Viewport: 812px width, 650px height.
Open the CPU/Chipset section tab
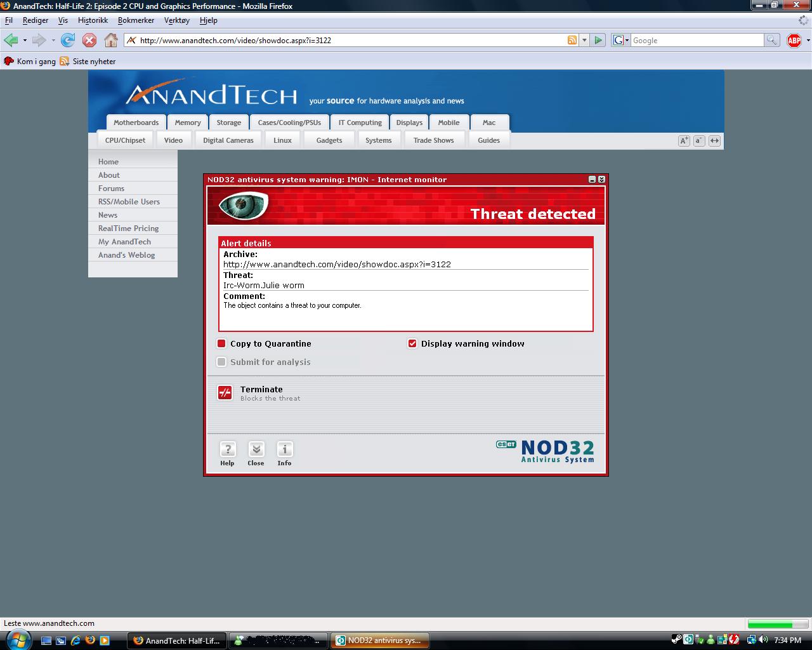click(125, 140)
